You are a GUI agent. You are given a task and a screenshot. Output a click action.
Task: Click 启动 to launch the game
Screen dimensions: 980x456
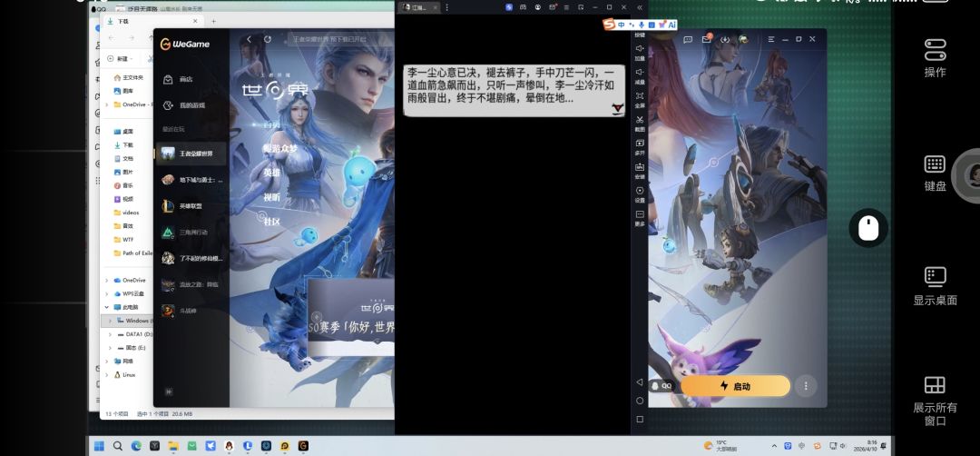[x=735, y=386]
